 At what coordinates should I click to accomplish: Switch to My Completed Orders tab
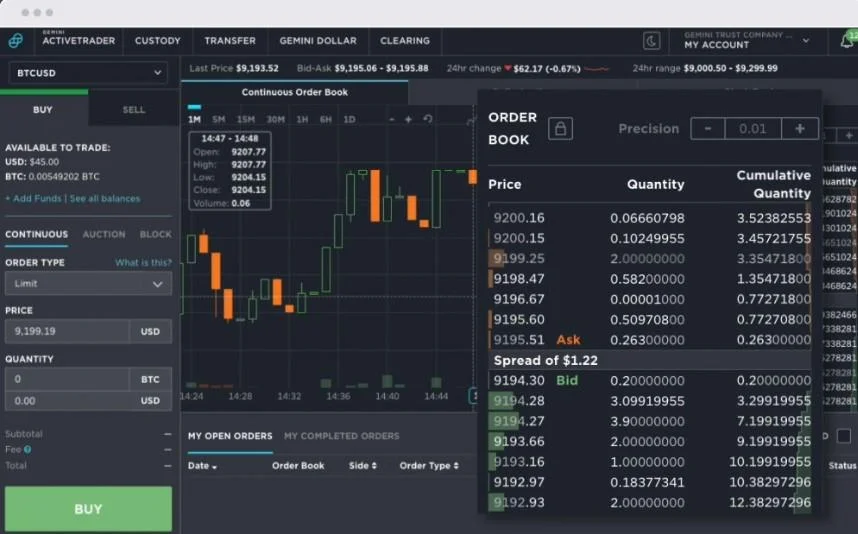click(x=341, y=436)
